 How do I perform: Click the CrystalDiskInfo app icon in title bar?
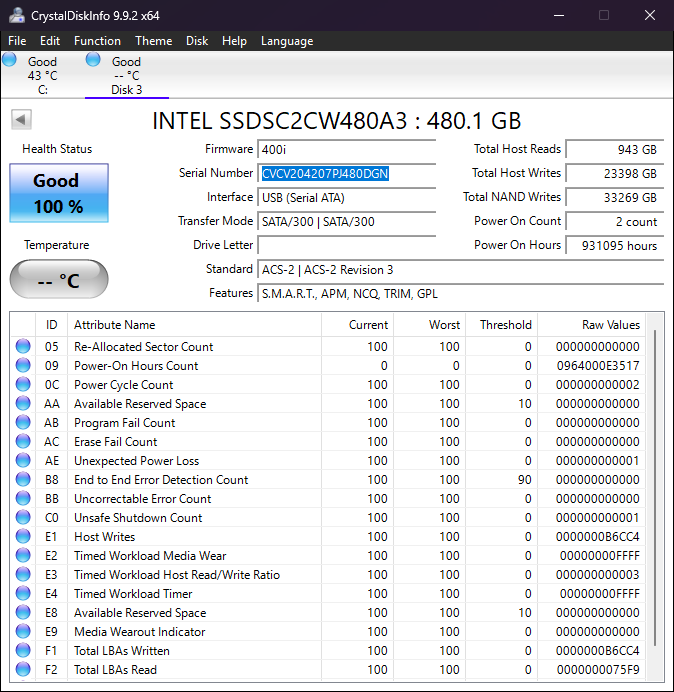(17, 15)
